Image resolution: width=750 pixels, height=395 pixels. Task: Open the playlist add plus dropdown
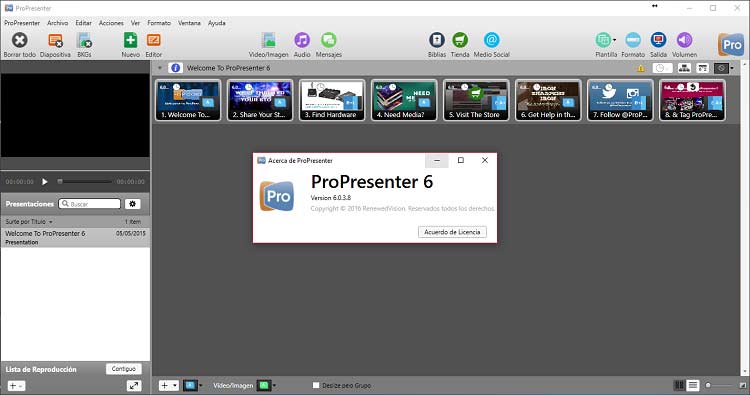(x=16, y=385)
